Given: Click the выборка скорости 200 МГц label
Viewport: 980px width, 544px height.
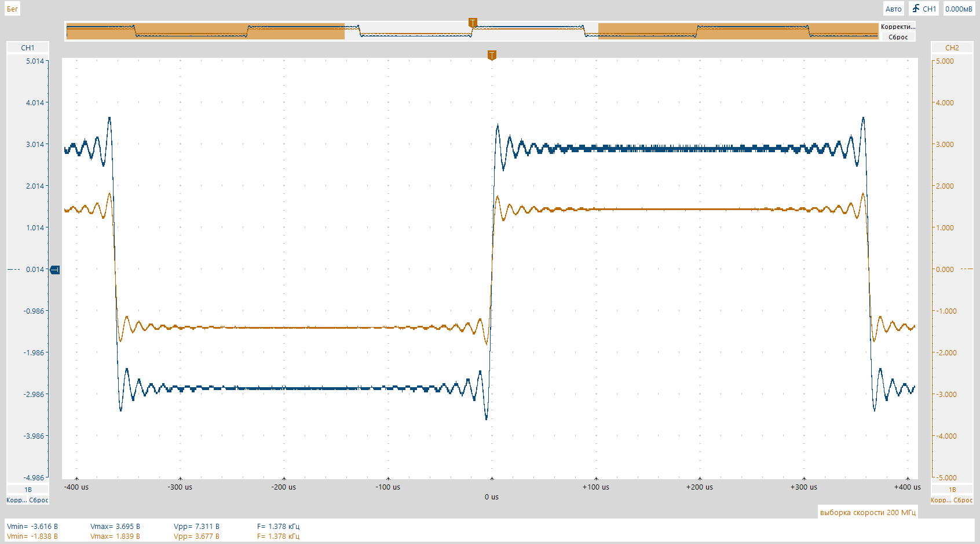Looking at the screenshot, I should 868,512.
